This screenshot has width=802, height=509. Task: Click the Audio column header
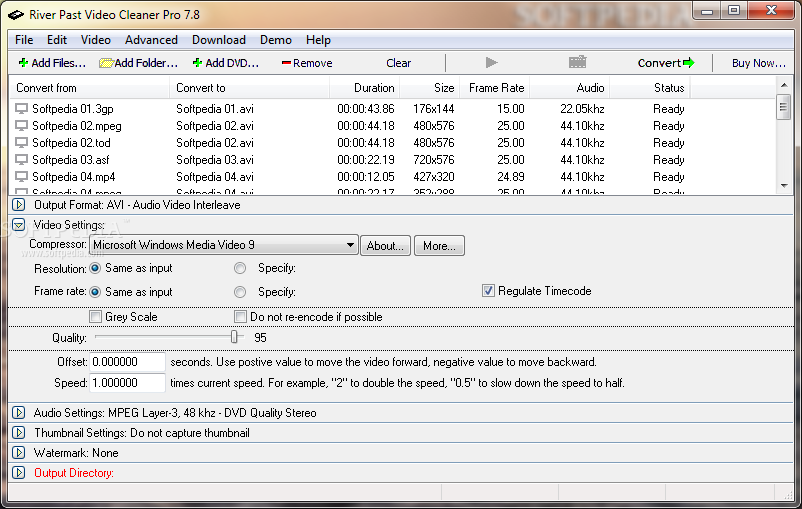click(570, 88)
